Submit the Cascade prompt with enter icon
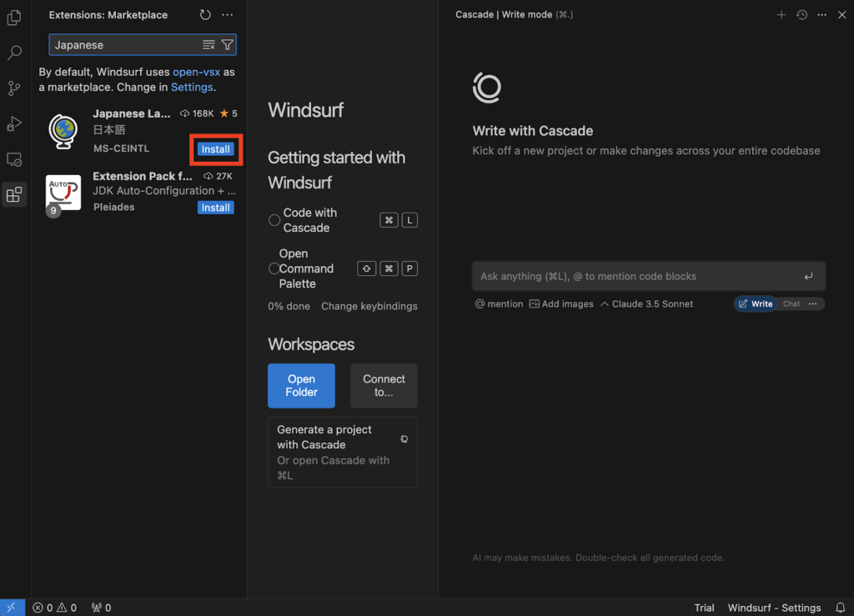Image resolution: width=854 pixels, height=616 pixels. (808, 277)
